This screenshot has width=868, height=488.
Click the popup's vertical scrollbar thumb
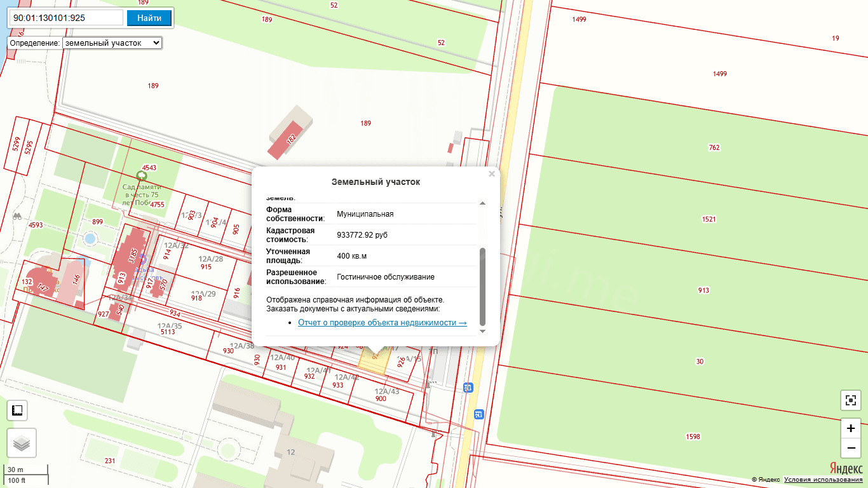point(482,286)
